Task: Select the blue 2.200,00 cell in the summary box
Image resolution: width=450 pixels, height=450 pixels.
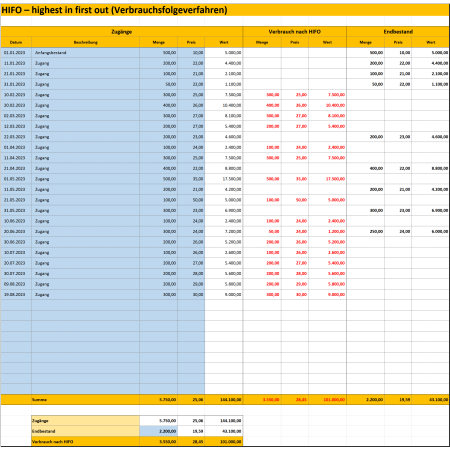Action: (x=159, y=431)
